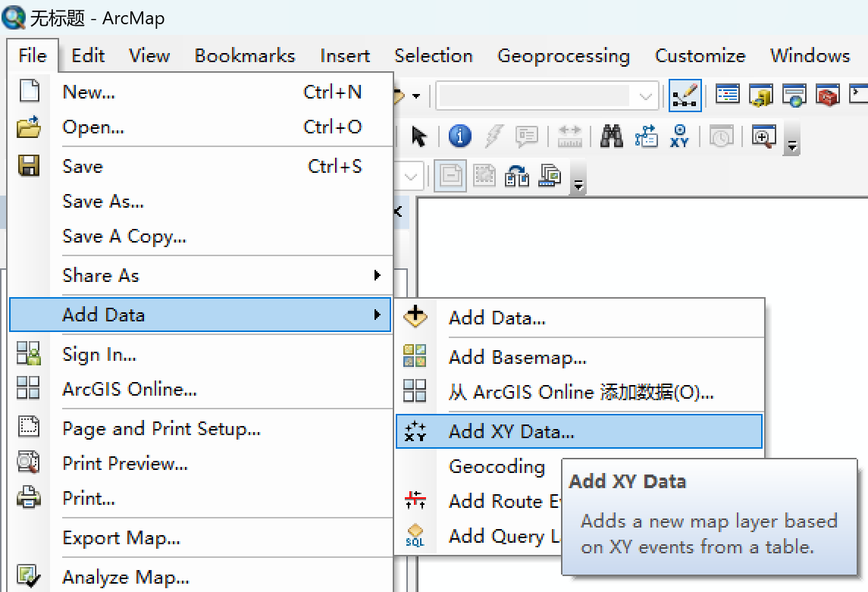Select 从 ArcGIS Online 添加数据(O)... entry
The height and width of the screenshot is (592, 868).
pos(580,392)
